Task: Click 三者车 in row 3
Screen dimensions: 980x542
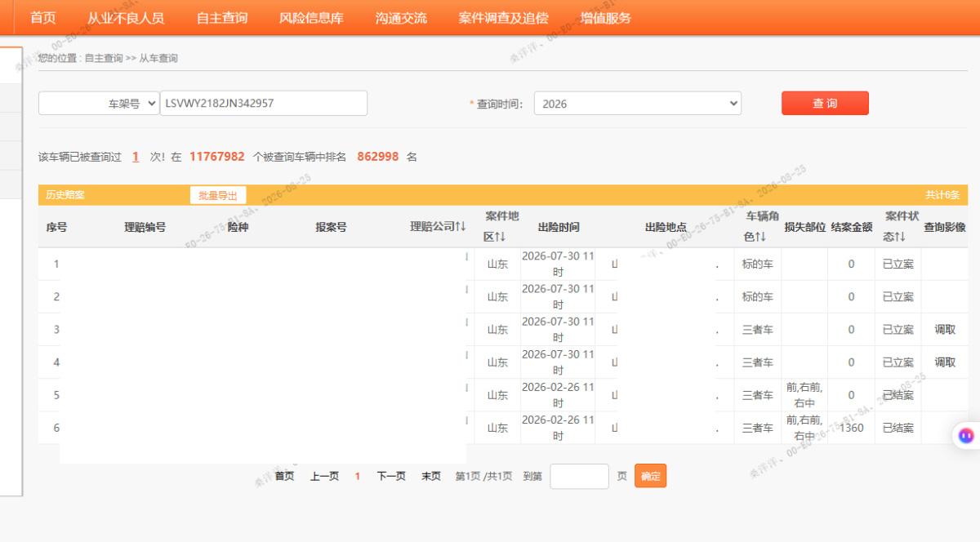Action: point(757,330)
